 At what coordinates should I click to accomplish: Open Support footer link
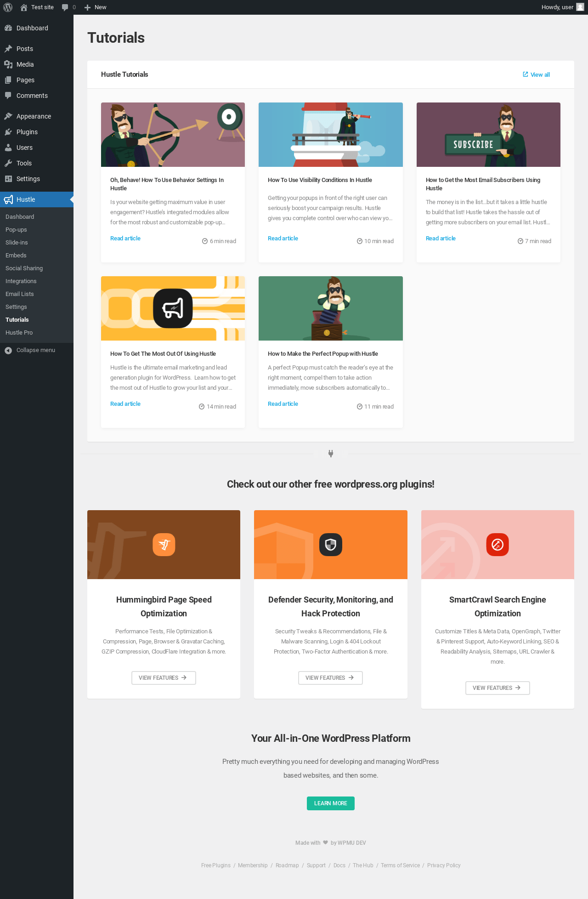316,865
